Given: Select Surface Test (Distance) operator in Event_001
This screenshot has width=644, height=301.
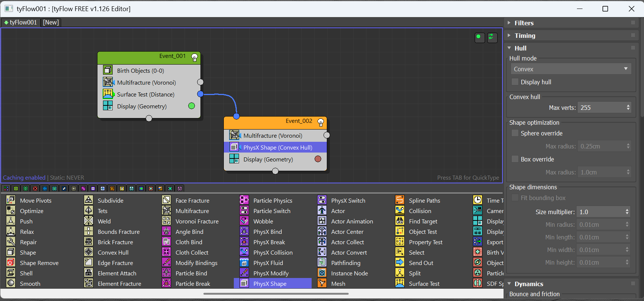Looking at the screenshot, I should [x=149, y=94].
